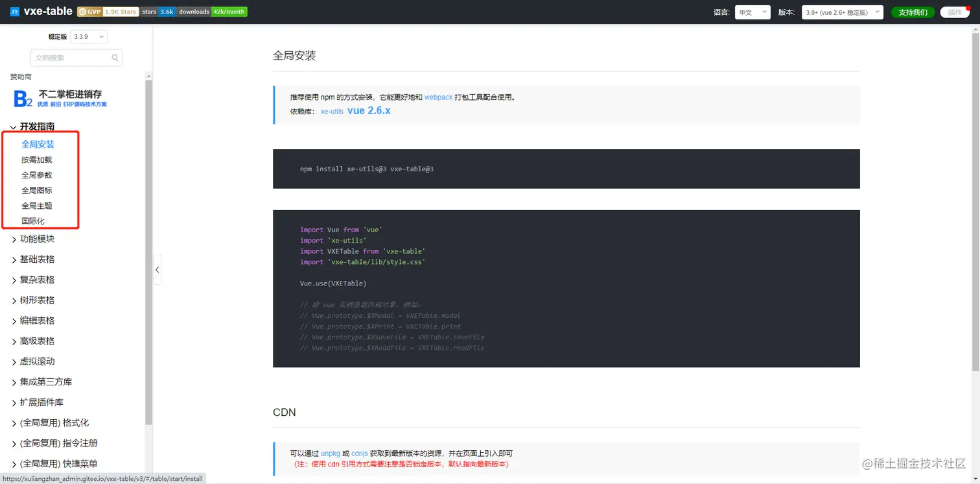Expand the 扩展插件库 section

click(x=38, y=402)
